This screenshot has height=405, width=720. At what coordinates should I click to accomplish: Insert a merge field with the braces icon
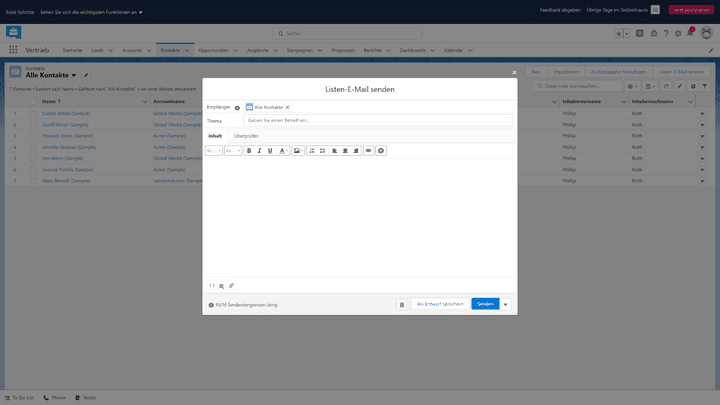[x=212, y=286]
